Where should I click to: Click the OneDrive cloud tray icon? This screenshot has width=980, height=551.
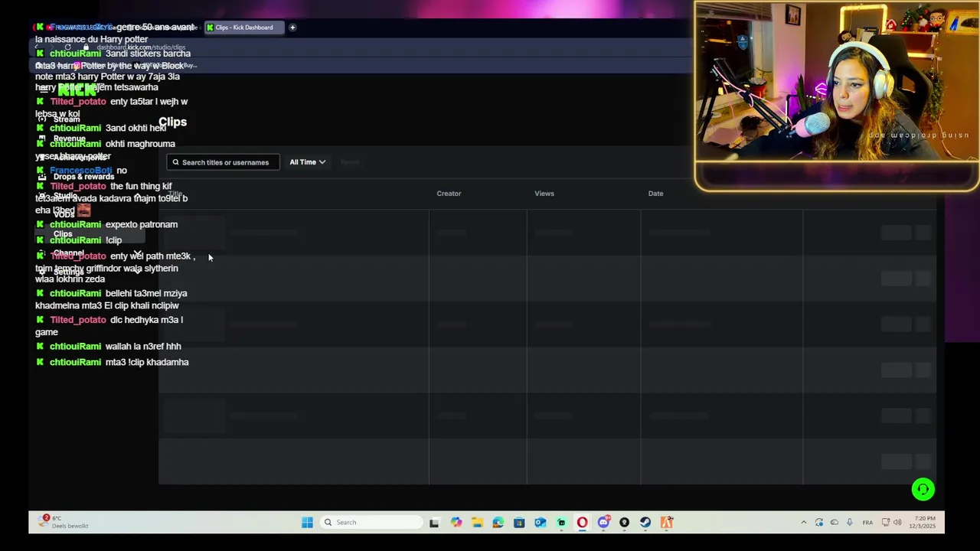[834, 523]
